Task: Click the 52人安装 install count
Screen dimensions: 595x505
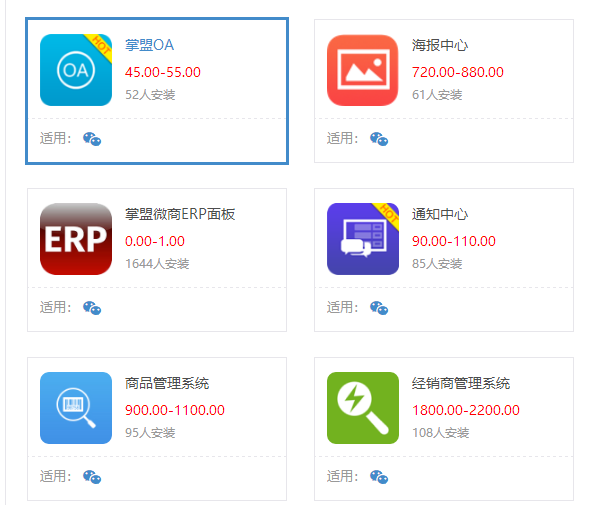Action: pos(150,94)
